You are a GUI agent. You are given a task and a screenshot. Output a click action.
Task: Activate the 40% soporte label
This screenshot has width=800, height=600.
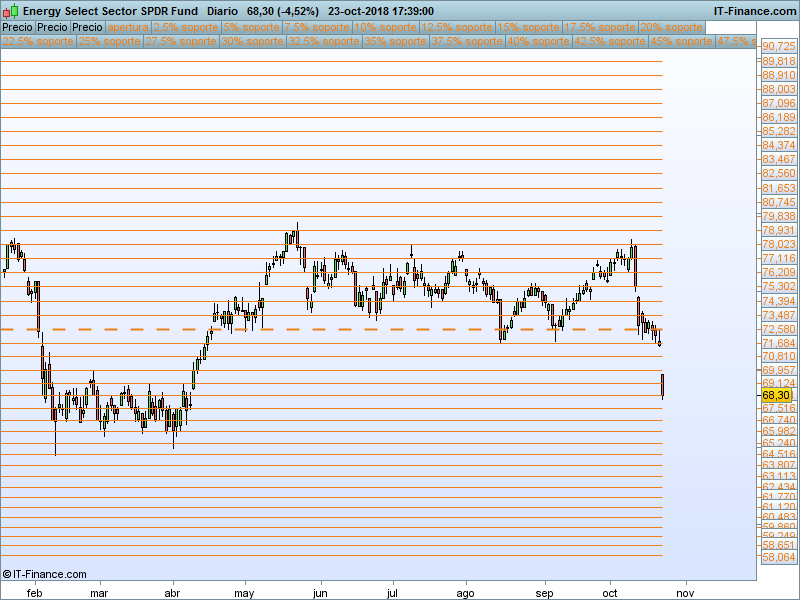coord(539,41)
